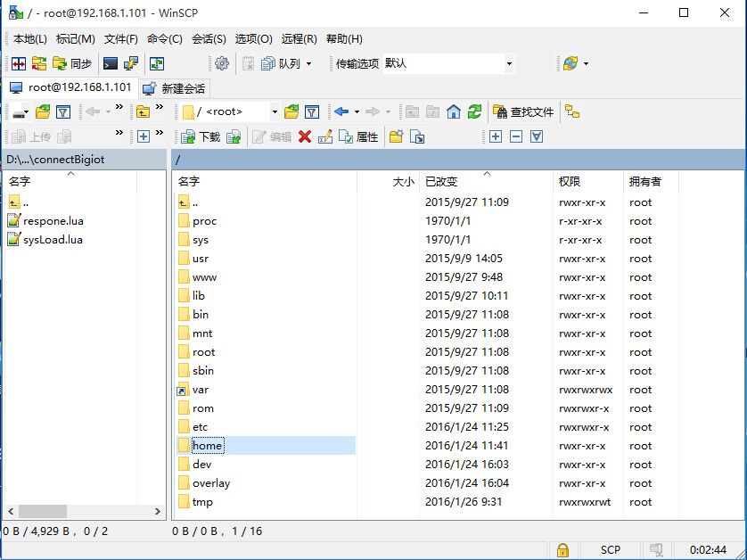Click the Create new directory icon
Viewport: 747px width, 560px height.
coord(396,137)
